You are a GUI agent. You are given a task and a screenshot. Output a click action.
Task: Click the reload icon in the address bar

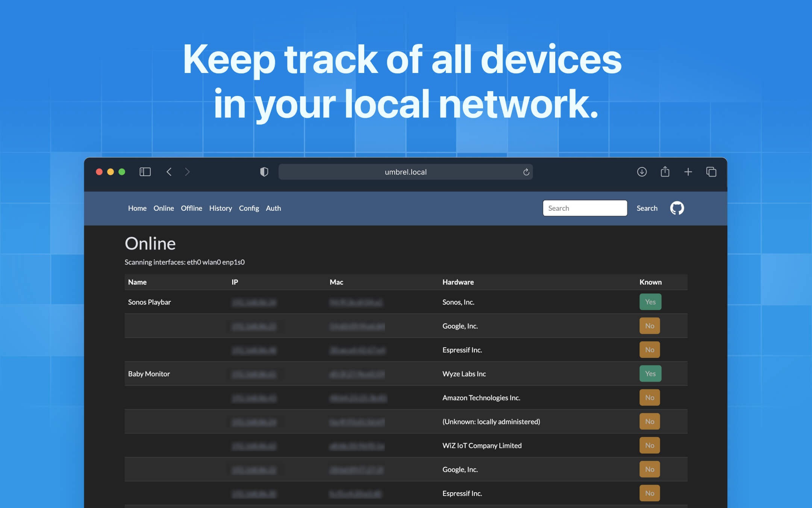click(x=527, y=172)
